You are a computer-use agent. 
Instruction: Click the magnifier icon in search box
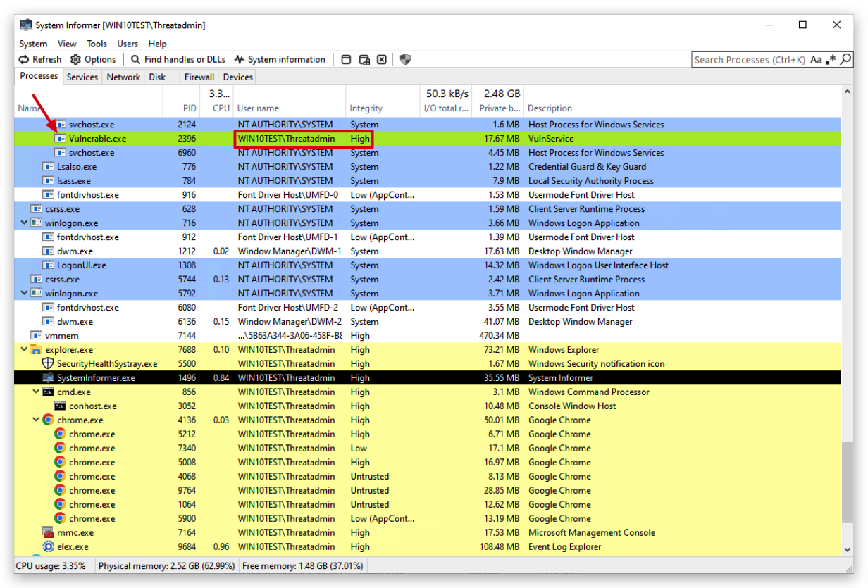click(845, 60)
